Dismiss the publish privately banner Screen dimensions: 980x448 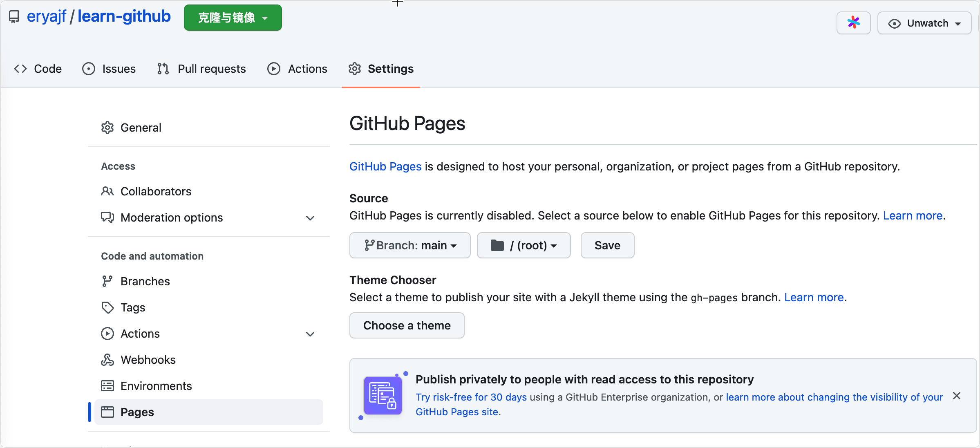[956, 396]
